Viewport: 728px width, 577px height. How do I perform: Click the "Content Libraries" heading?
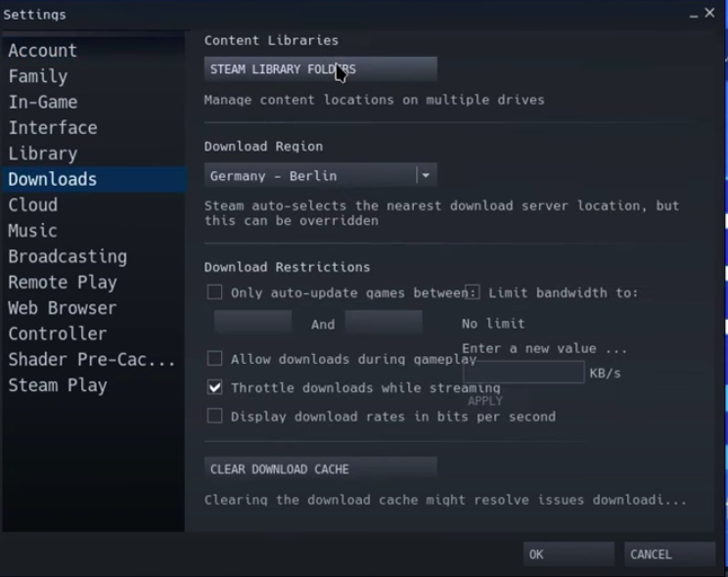coord(271,40)
